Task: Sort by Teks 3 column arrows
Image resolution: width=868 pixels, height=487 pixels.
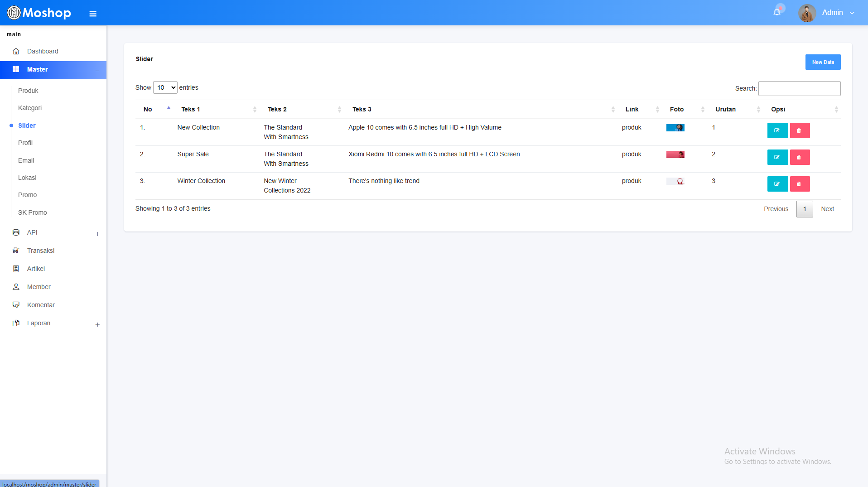Action: pyautogui.click(x=613, y=109)
